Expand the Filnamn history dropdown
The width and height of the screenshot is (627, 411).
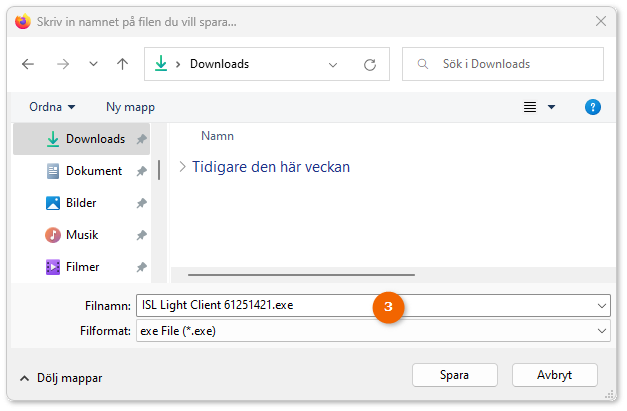602,306
